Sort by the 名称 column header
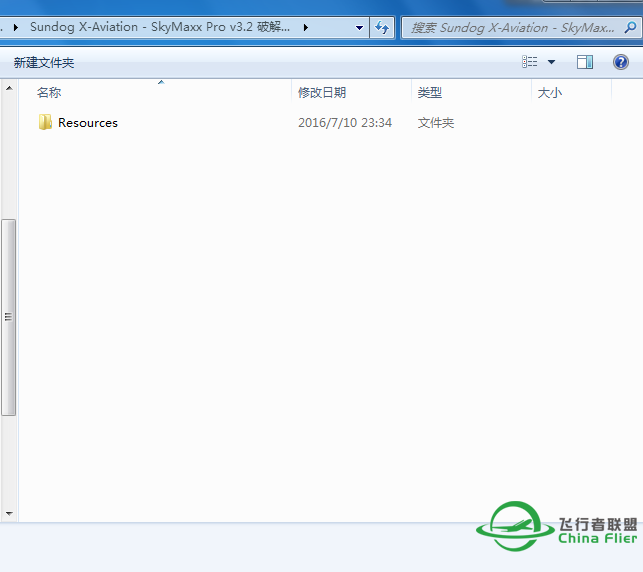The height and width of the screenshot is (572, 643). 155,92
